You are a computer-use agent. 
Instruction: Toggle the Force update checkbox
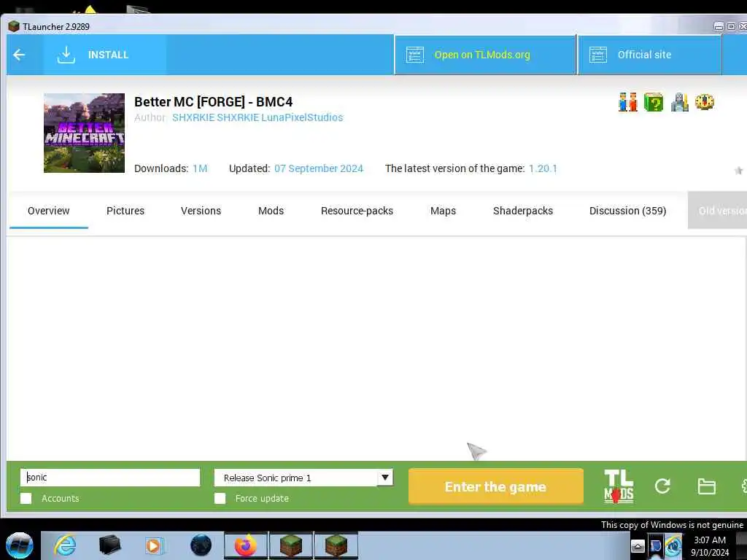[x=220, y=499]
